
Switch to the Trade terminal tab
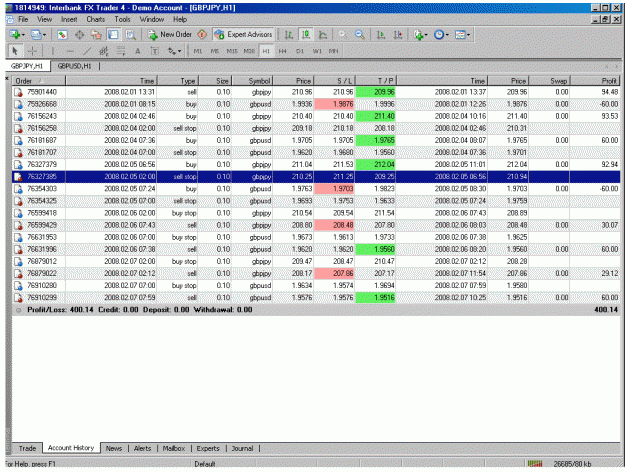27,448
